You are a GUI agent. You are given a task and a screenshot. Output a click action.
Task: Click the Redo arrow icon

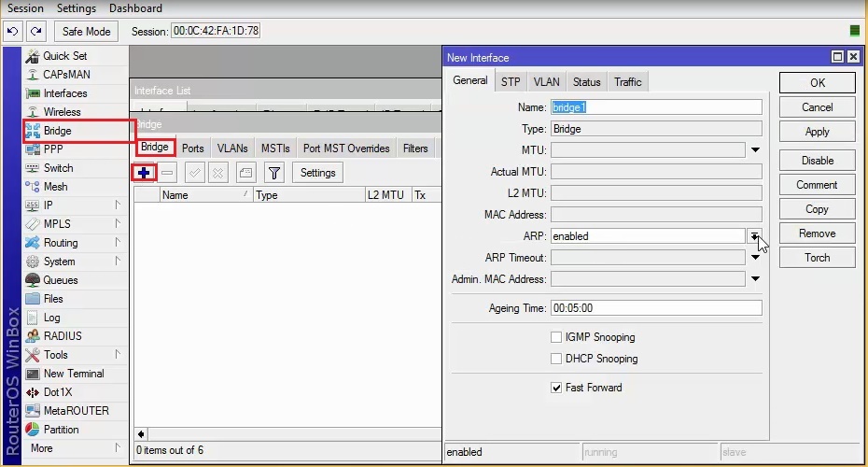[x=35, y=32]
